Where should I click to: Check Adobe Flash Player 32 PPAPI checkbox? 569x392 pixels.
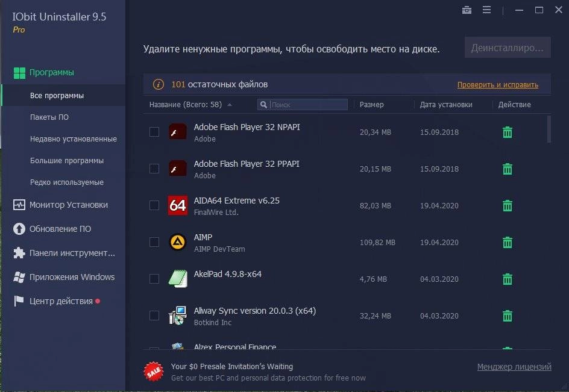click(154, 169)
